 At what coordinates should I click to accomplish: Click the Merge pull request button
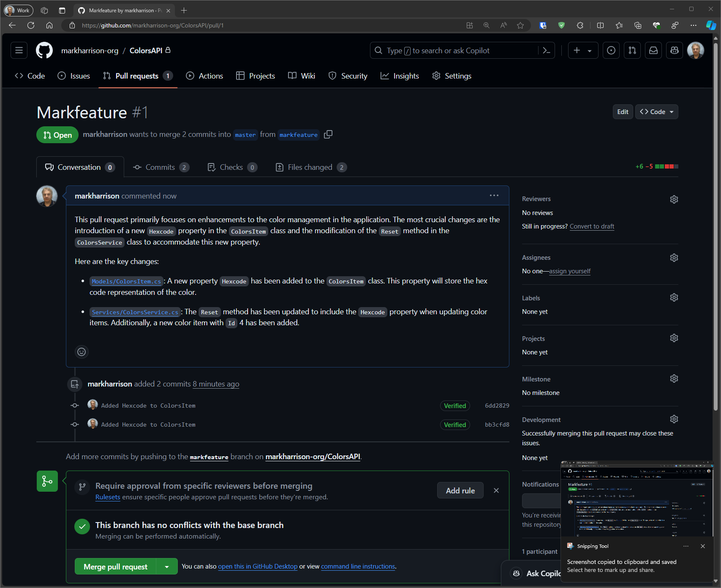coord(115,566)
